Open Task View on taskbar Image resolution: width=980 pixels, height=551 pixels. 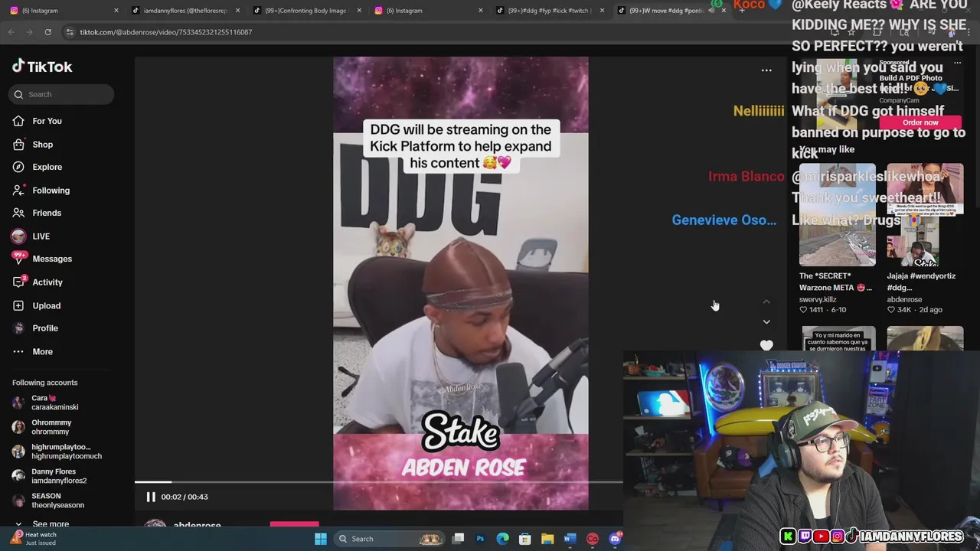458,539
